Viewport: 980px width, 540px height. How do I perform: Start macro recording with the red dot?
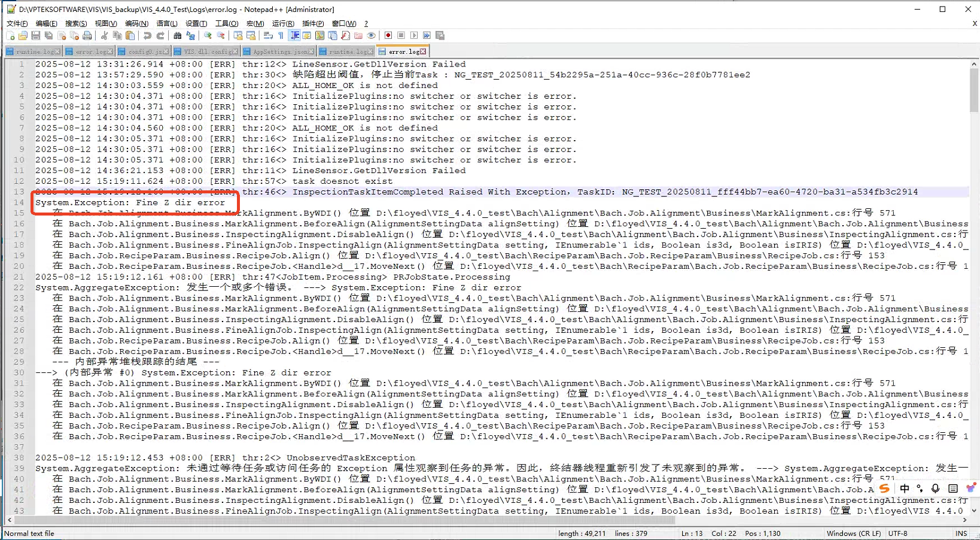pyautogui.click(x=388, y=36)
